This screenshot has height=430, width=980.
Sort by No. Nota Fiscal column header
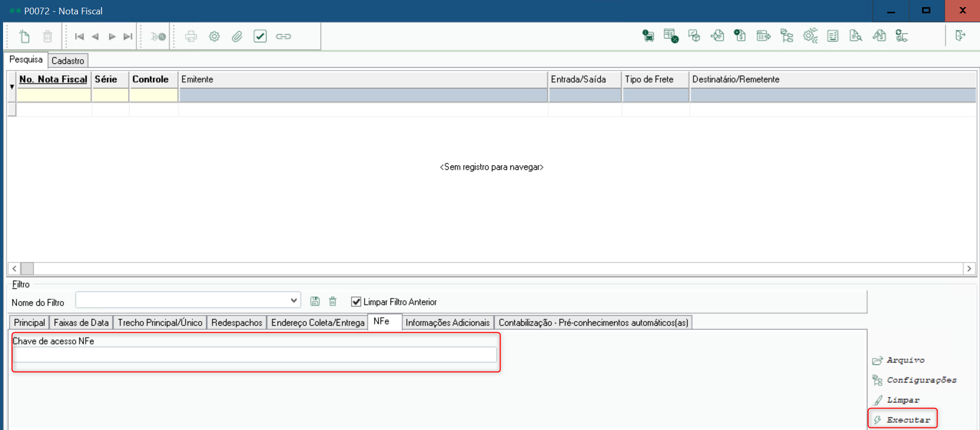tap(53, 79)
